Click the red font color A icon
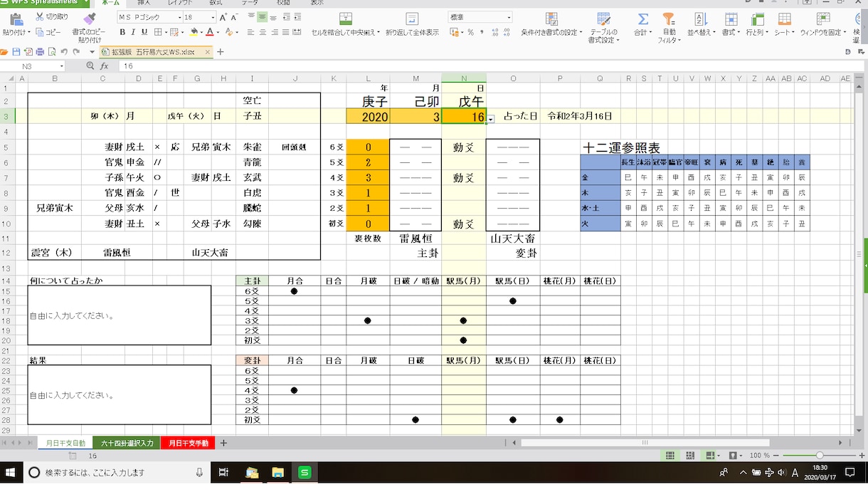The image size is (868, 492). (x=209, y=32)
